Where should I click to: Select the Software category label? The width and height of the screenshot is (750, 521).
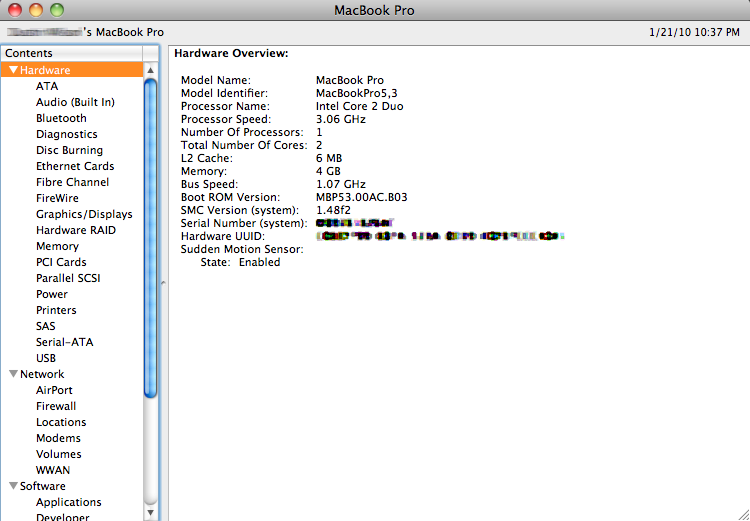point(43,486)
